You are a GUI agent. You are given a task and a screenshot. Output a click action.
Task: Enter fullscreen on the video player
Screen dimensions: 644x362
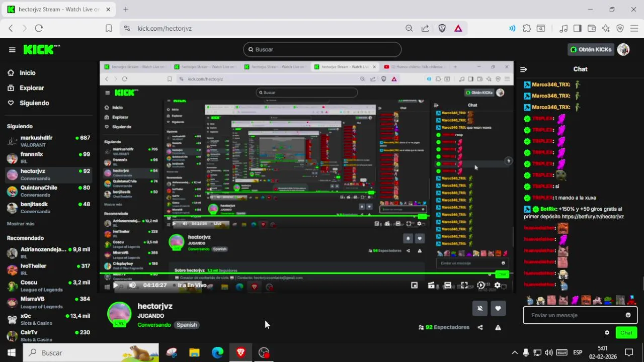click(464, 285)
